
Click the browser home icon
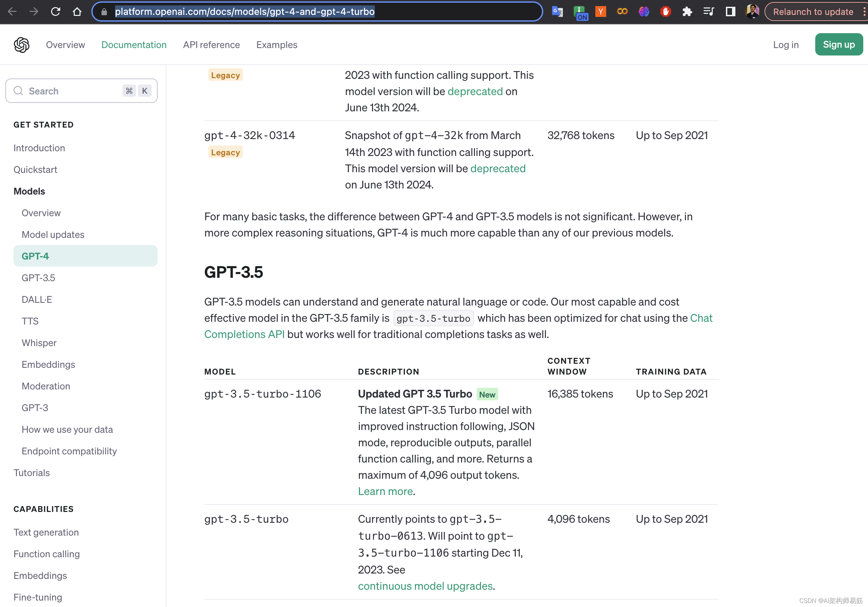pos(77,12)
